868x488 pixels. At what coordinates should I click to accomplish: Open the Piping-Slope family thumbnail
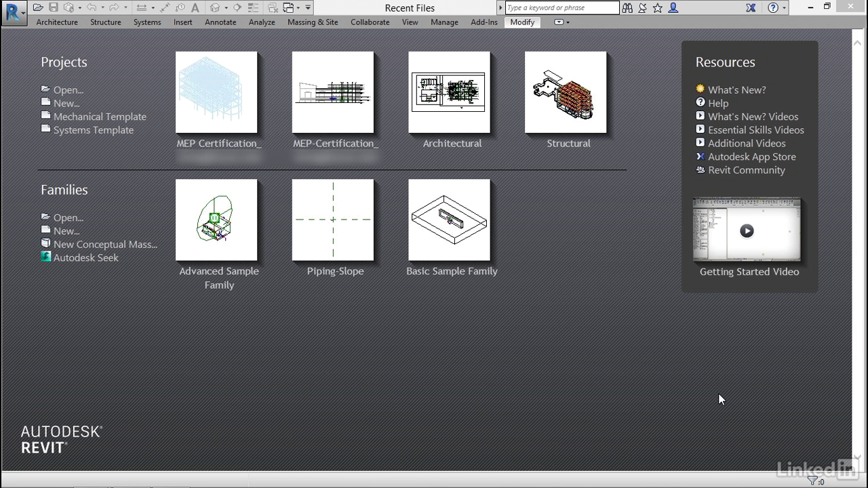(x=333, y=220)
